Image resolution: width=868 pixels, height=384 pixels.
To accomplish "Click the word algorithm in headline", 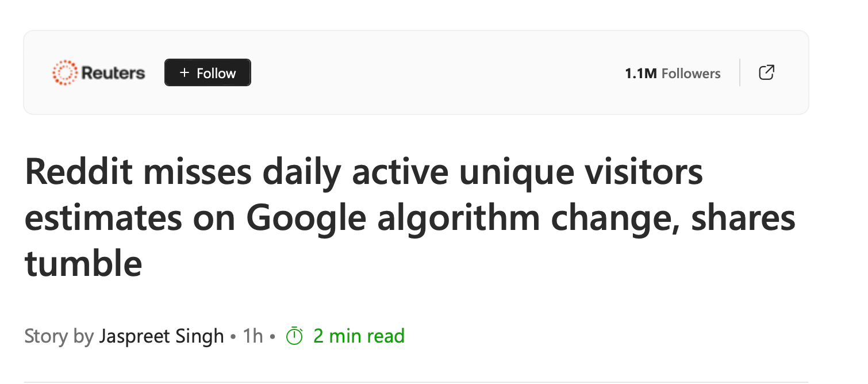I will [x=457, y=218].
